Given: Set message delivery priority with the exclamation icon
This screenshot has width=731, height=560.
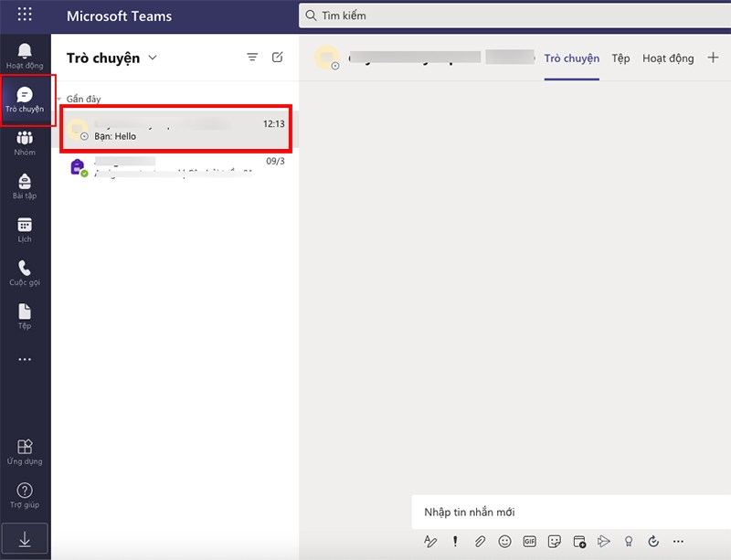Looking at the screenshot, I should 456,540.
